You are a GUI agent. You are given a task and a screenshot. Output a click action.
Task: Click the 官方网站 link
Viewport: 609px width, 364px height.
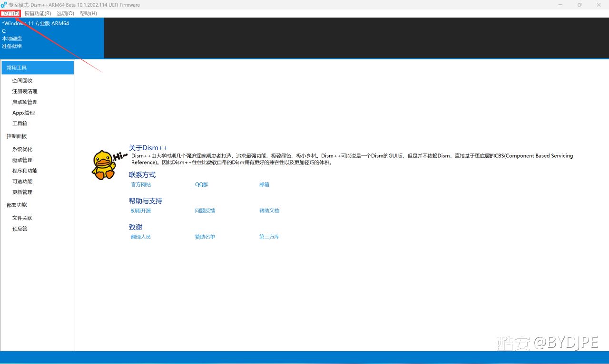coord(141,184)
